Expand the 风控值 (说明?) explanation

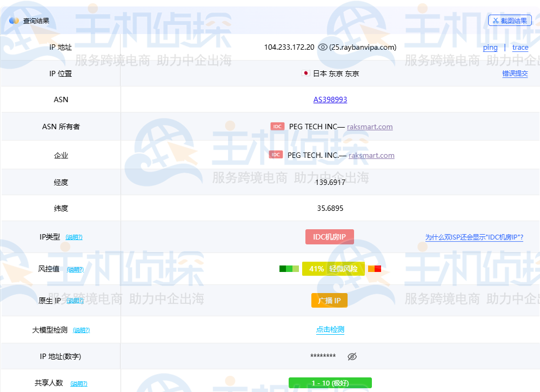pyautogui.click(x=75, y=269)
